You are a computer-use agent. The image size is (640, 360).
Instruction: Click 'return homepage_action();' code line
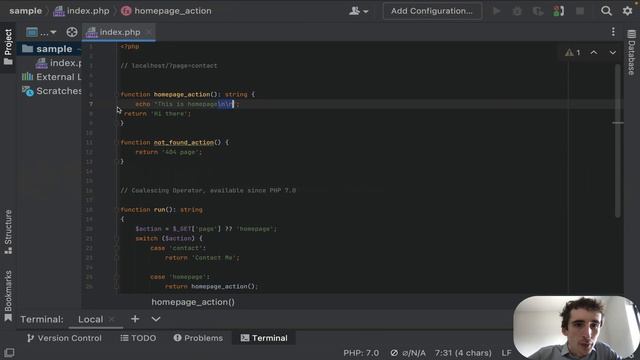[x=211, y=287]
